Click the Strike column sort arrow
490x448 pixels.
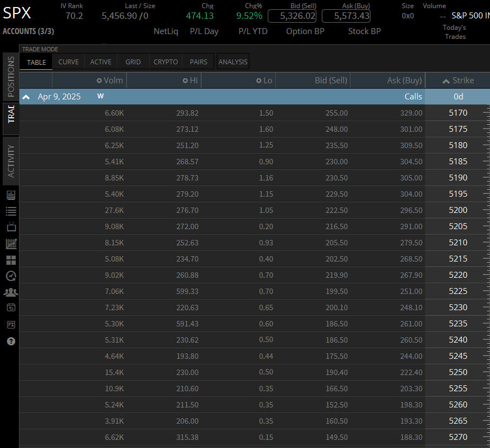pos(446,81)
